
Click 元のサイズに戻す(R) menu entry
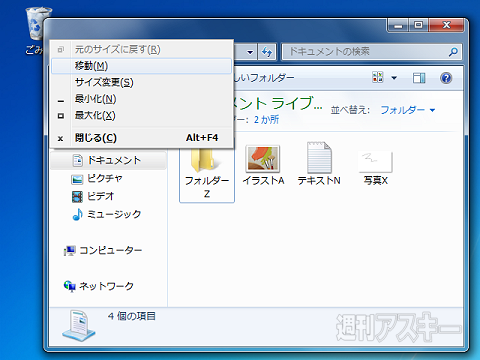coord(141,50)
